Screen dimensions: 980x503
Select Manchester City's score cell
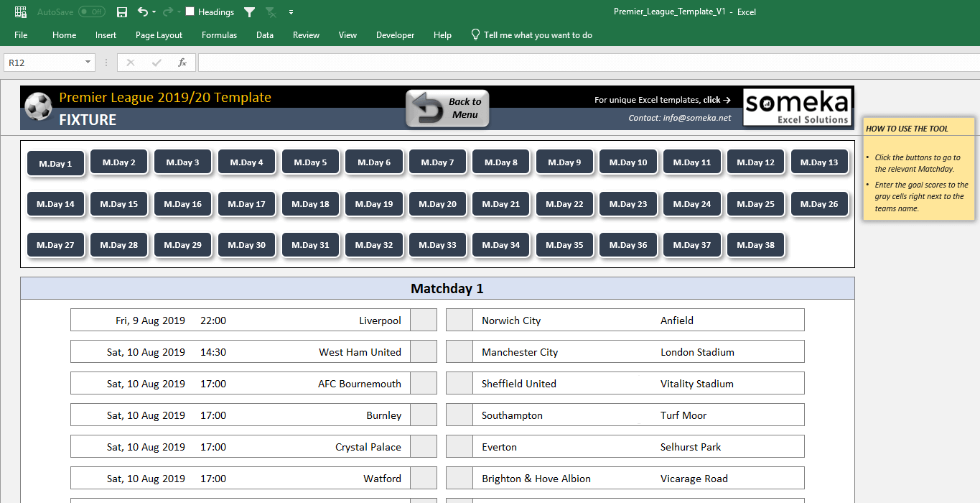tap(459, 352)
